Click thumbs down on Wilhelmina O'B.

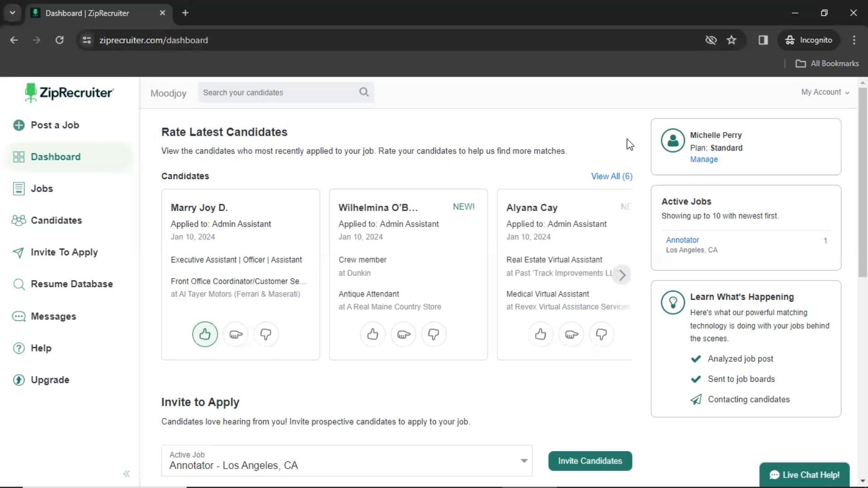tap(434, 334)
